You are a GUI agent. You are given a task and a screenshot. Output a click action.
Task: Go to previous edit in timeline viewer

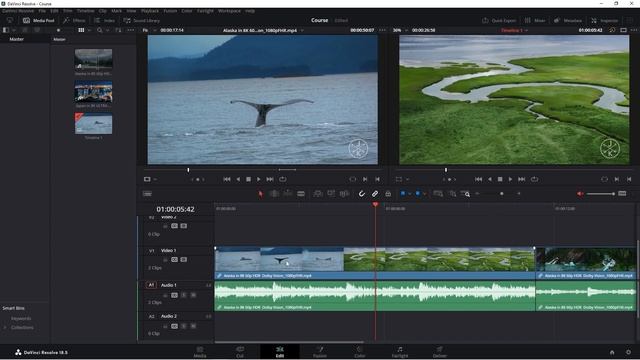point(478,179)
